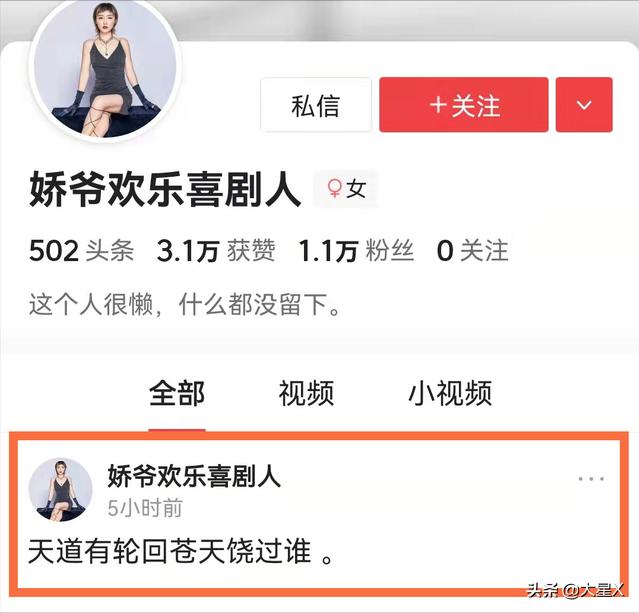Click the small avatar in the post
Screen dimensions: 639x613
coord(61,490)
